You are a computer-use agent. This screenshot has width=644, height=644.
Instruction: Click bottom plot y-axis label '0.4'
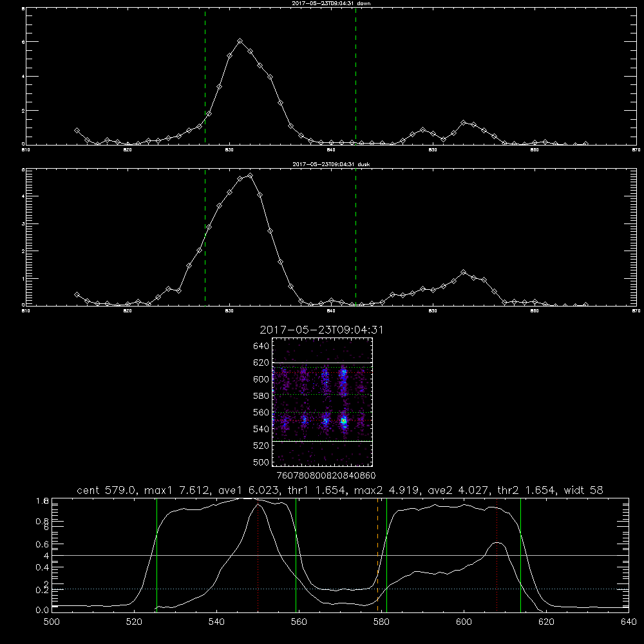click(x=42, y=567)
